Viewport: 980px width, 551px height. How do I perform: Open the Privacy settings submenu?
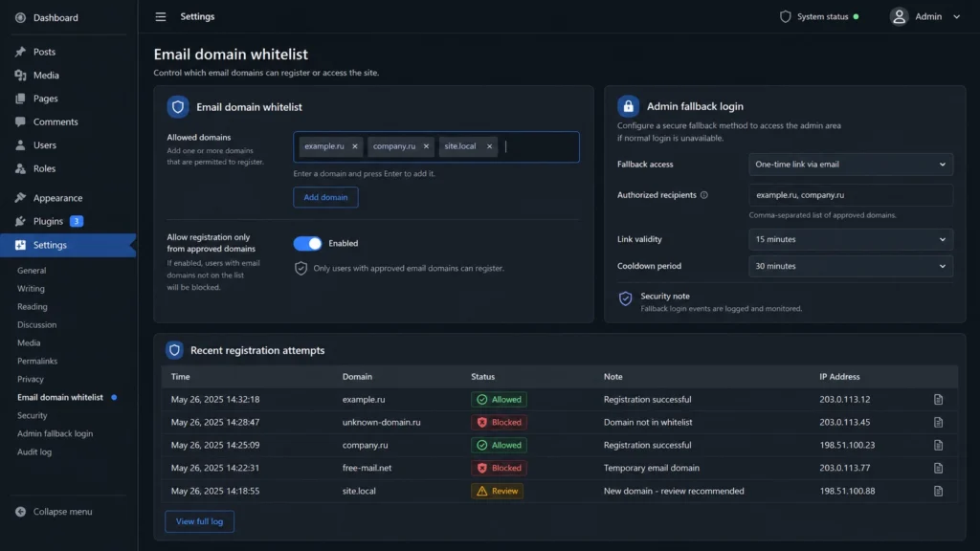click(30, 379)
